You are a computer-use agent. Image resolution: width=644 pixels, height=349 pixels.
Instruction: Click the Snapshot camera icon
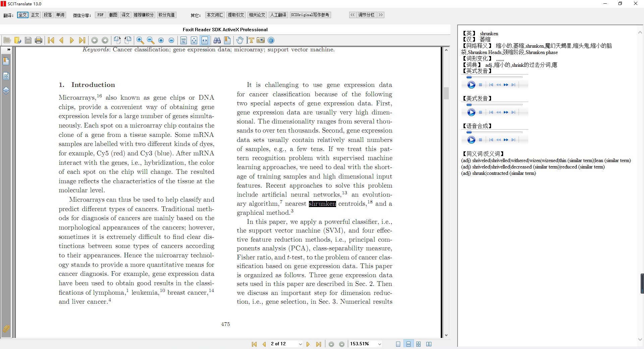[x=261, y=40]
